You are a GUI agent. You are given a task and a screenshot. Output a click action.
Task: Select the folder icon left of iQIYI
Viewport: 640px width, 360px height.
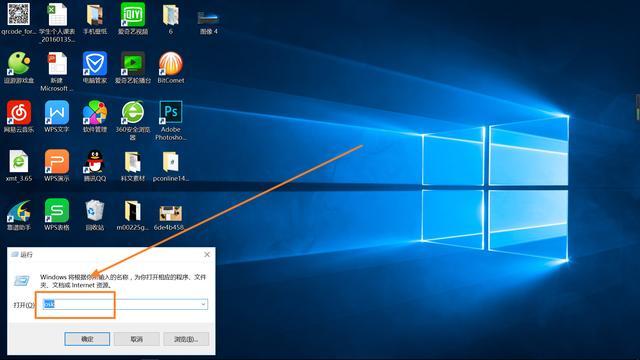tap(95, 15)
